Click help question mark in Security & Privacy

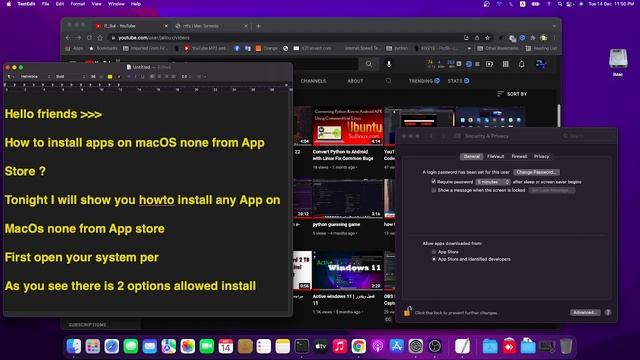coord(608,312)
